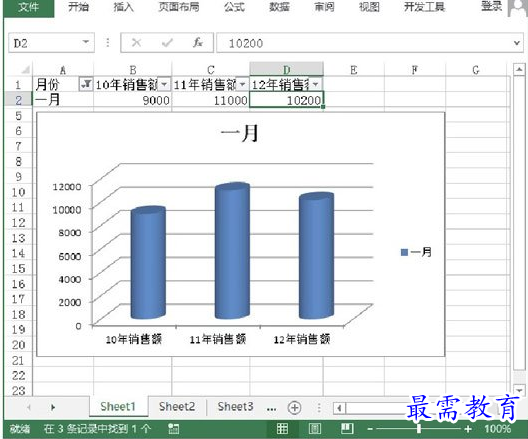The height and width of the screenshot is (439, 528).
Task: Select cell B2 with value 9000
Action: click(133, 100)
